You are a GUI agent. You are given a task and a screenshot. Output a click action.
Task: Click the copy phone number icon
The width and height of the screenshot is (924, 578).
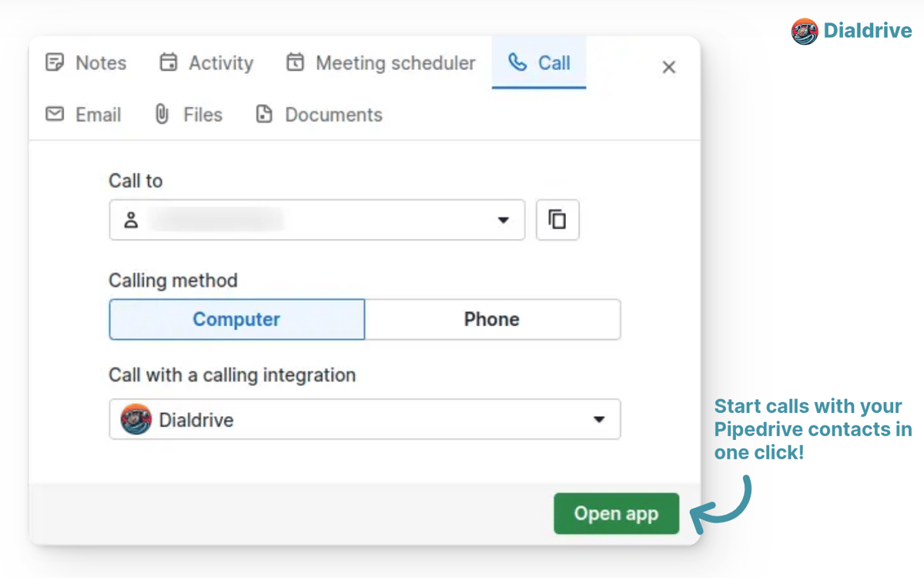click(557, 220)
